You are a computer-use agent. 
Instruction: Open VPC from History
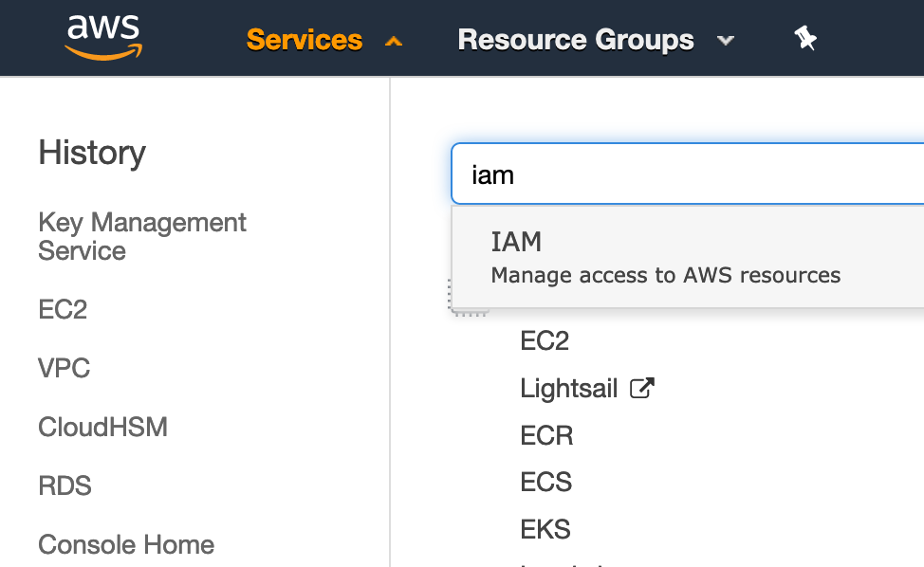pos(65,368)
